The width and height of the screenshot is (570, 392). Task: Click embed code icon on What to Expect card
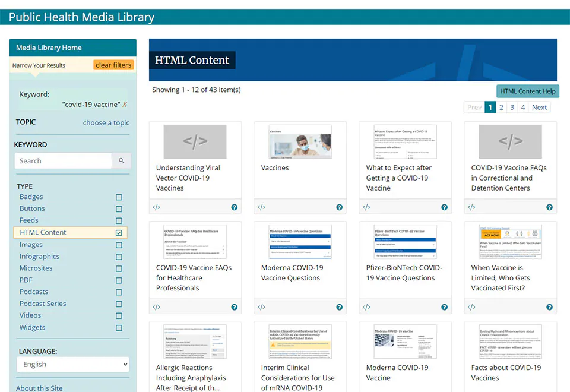(x=366, y=207)
